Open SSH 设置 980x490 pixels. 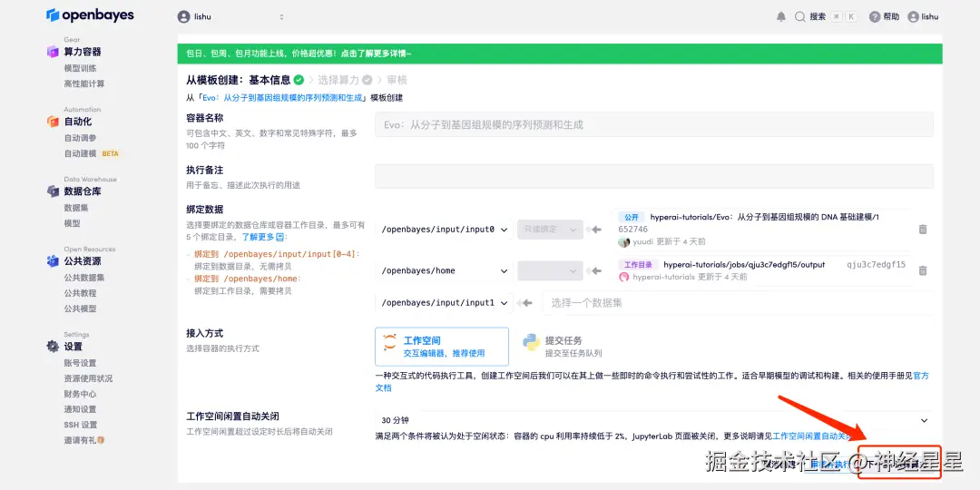tap(81, 425)
